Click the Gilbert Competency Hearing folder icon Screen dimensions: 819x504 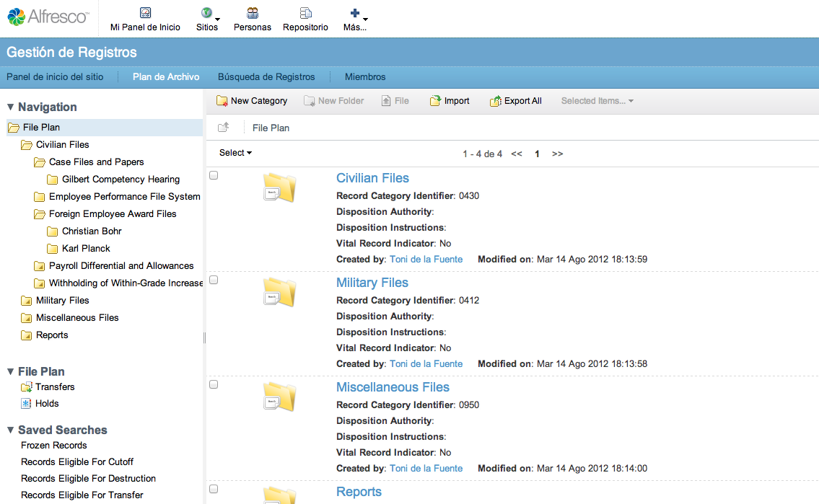[52, 180]
